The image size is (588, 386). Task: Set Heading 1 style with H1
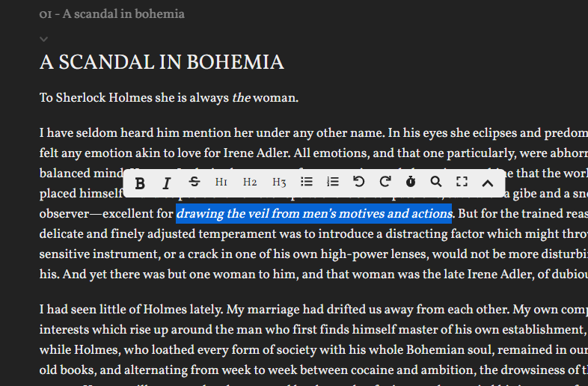pos(221,183)
